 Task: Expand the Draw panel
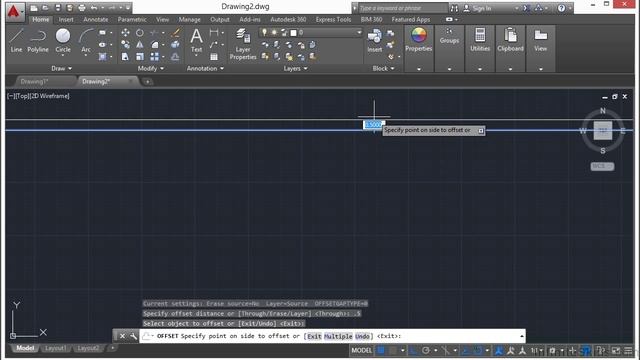pos(61,68)
